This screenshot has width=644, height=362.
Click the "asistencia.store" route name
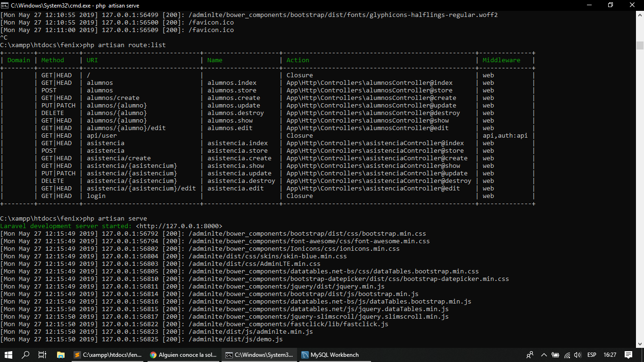coord(238,150)
